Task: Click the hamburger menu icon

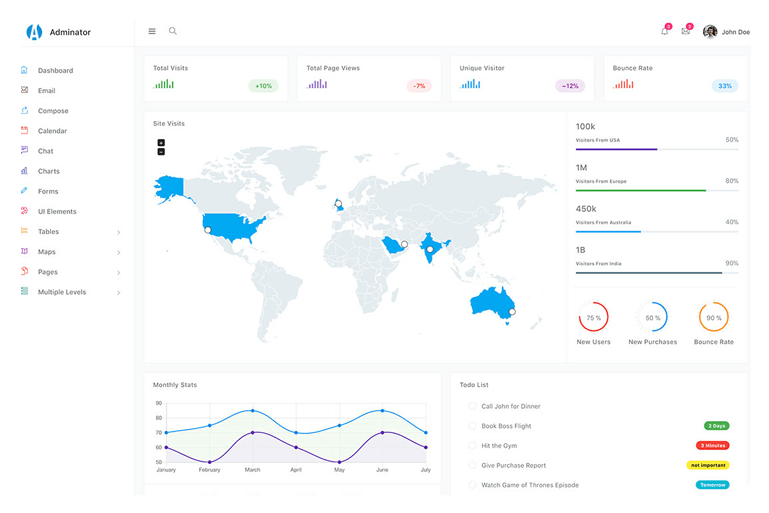Action: coord(152,31)
